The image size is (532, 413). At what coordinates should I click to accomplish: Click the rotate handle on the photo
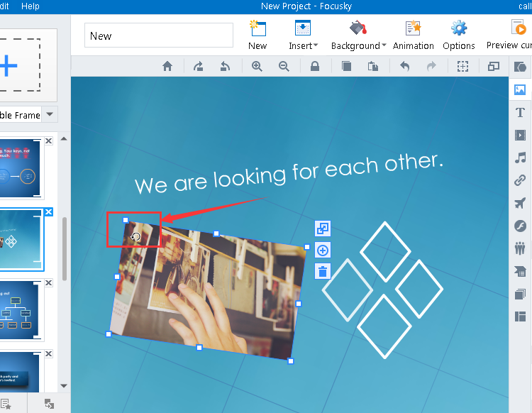135,236
